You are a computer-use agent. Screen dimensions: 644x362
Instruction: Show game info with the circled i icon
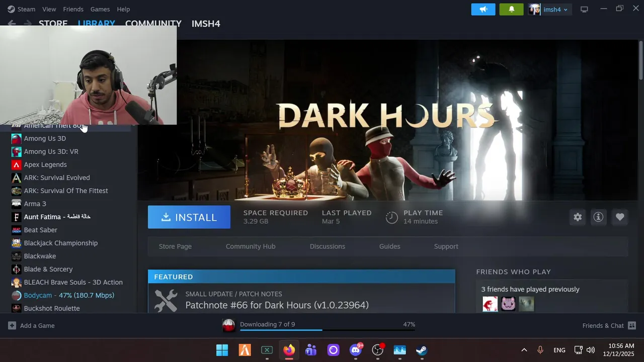(598, 217)
